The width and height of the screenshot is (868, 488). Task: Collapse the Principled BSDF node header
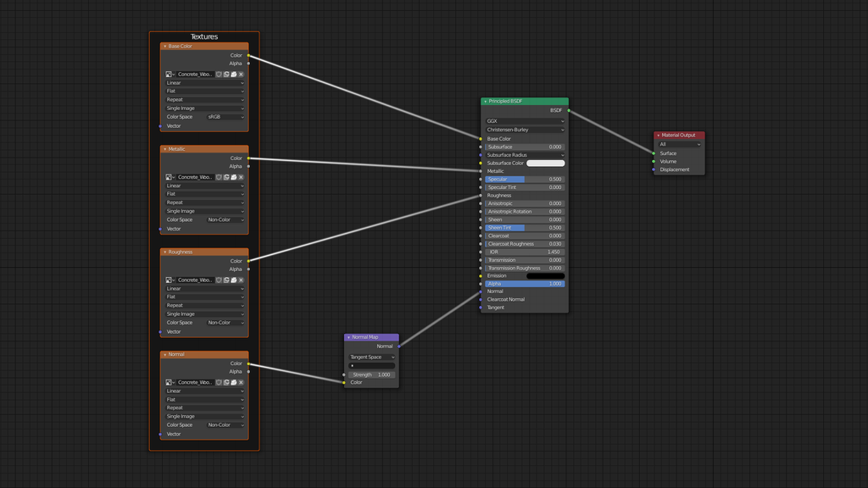(x=483, y=101)
